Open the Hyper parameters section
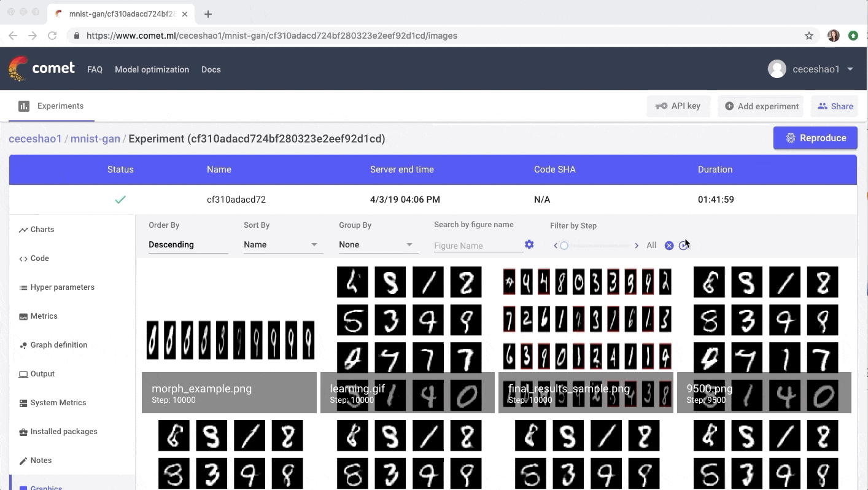Screen dimensions: 868x490 tap(62, 287)
